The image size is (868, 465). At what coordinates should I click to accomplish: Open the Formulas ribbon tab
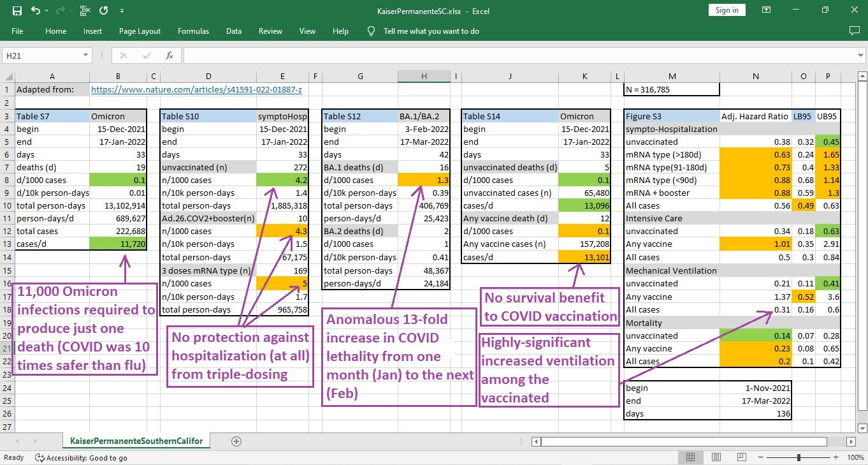193,31
